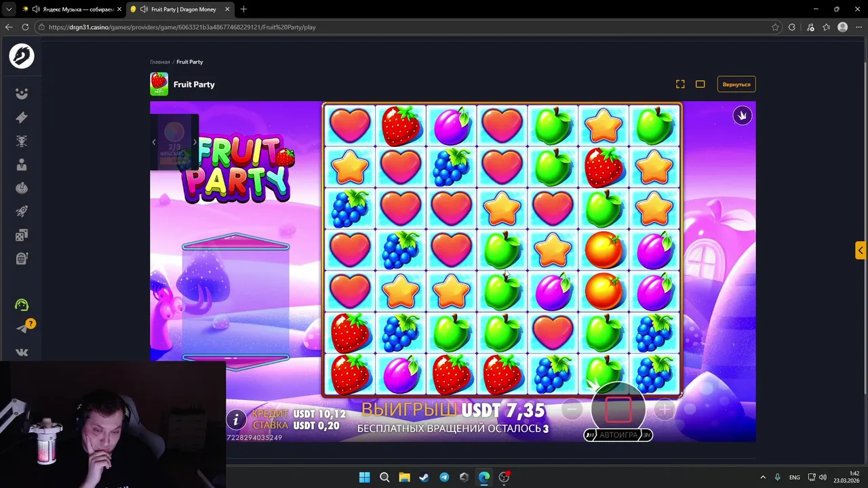Screen dimensions: 868x488
Task: Open the game info 'i' button
Action: (236, 420)
